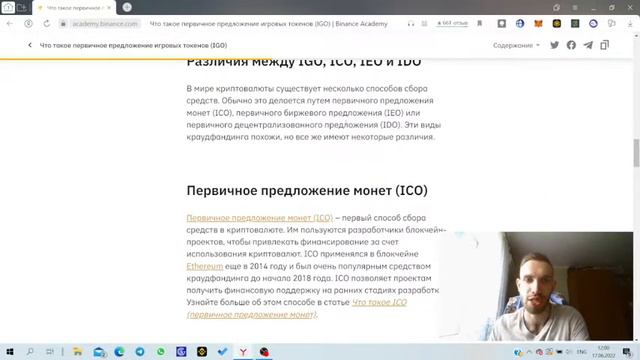The height and width of the screenshot is (360, 640).
Task: Expand the Содержание contents dropdown
Action: click(x=516, y=45)
